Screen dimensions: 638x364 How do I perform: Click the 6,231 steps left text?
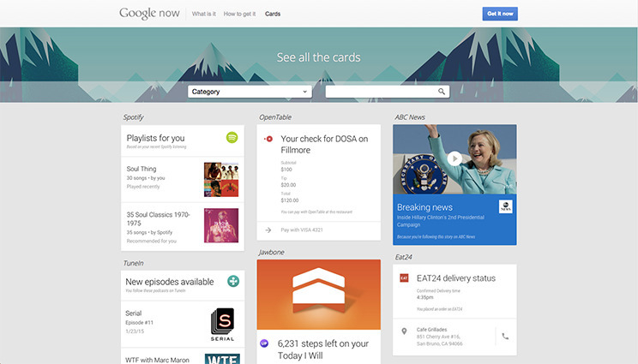tap(323, 349)
